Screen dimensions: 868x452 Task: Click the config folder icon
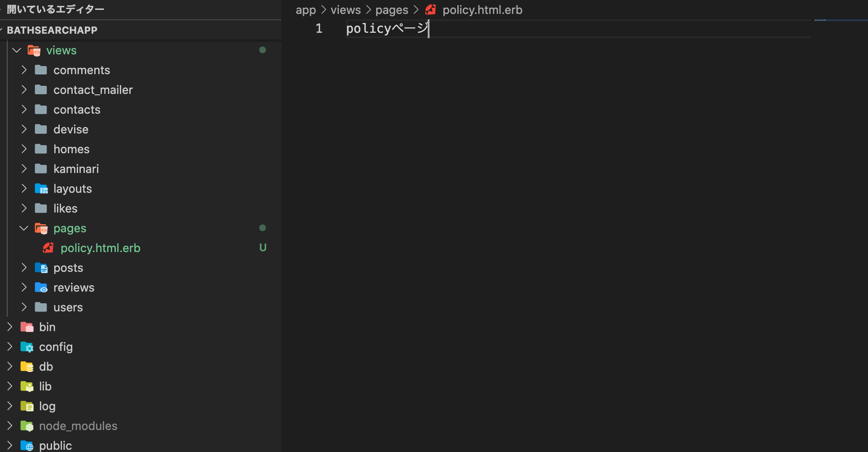27,347
